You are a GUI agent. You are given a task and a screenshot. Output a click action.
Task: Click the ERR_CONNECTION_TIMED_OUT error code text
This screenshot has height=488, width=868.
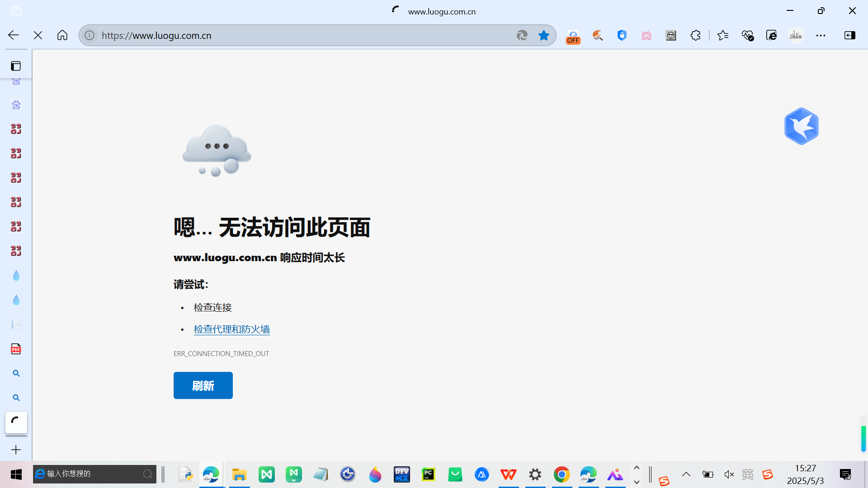(221, 354)
